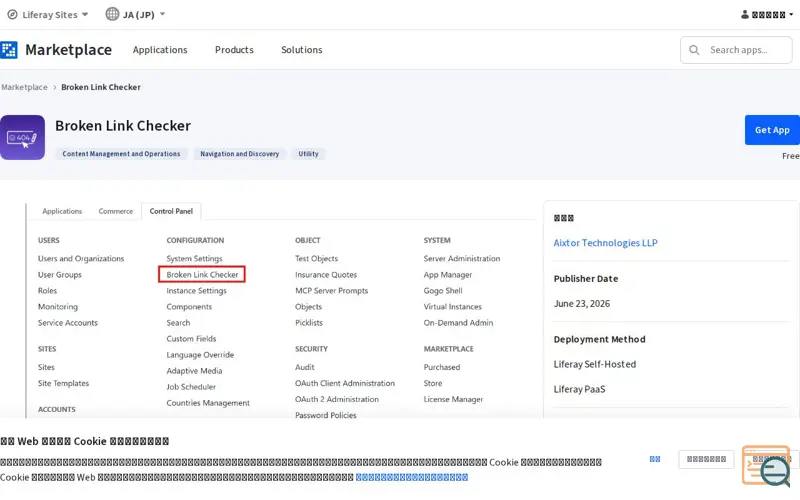Click the search magnifier icon
This screenshot has width=800, height=500.
coord(694,50)
